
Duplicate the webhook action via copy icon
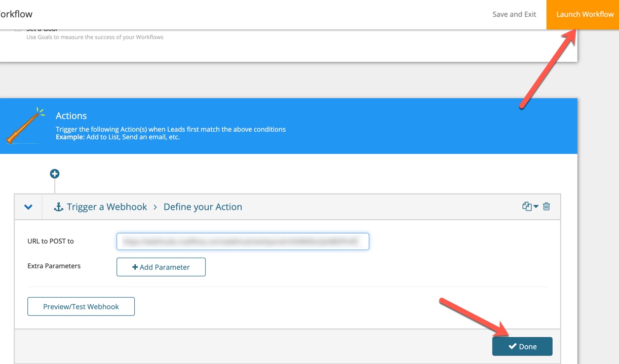[x=527, y=206]
